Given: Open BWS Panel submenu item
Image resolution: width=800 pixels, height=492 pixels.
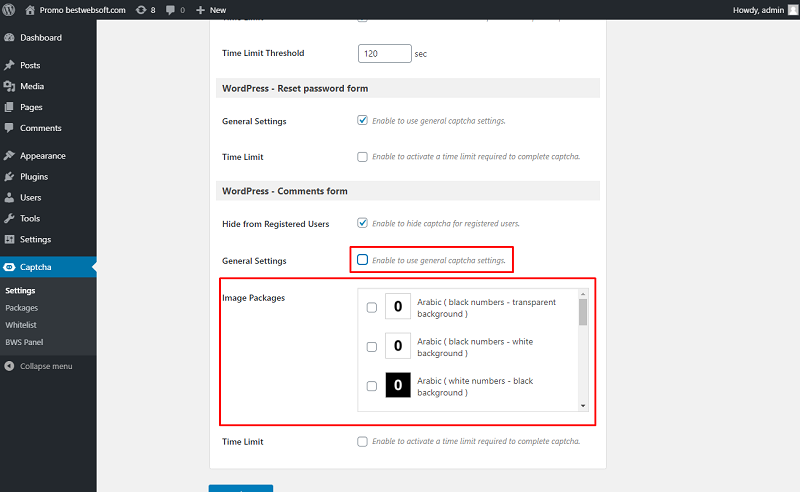Looking at the screenshot, I should pyautogui.click(x=24, y=342).
